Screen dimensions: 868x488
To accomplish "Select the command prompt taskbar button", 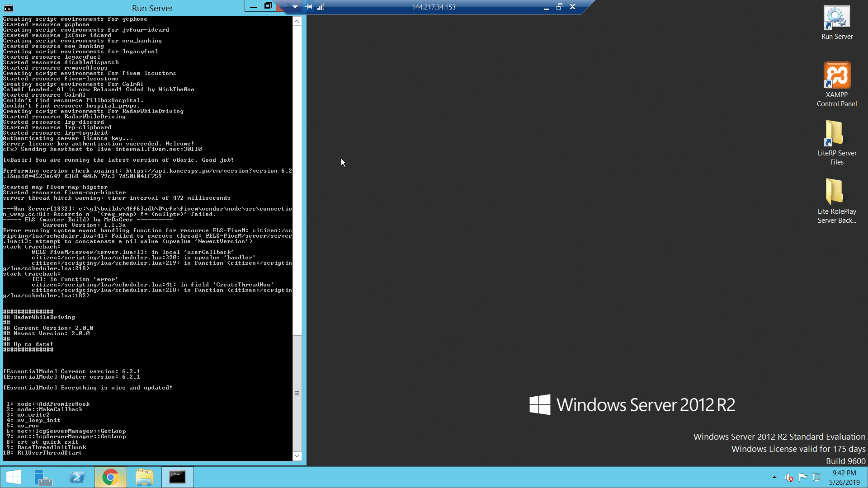I will click(x=177, y=477).
